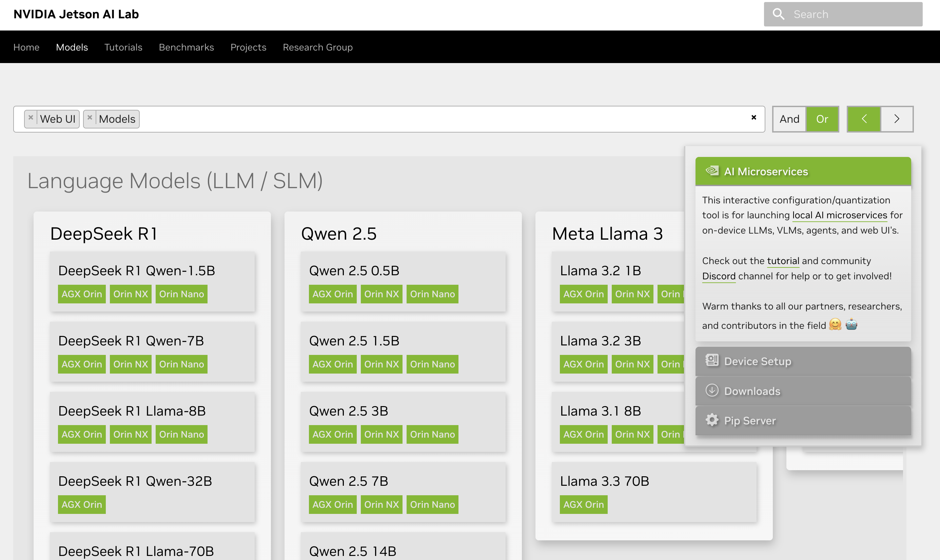Open the DeepSeek R1 Llama-70B card

tap(152, 546)
